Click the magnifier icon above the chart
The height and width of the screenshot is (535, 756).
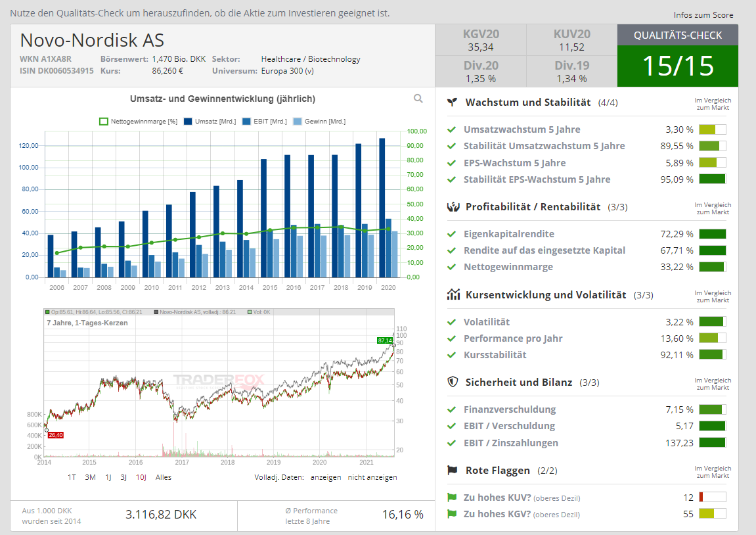pyautogui.click(x=418, y=99)
